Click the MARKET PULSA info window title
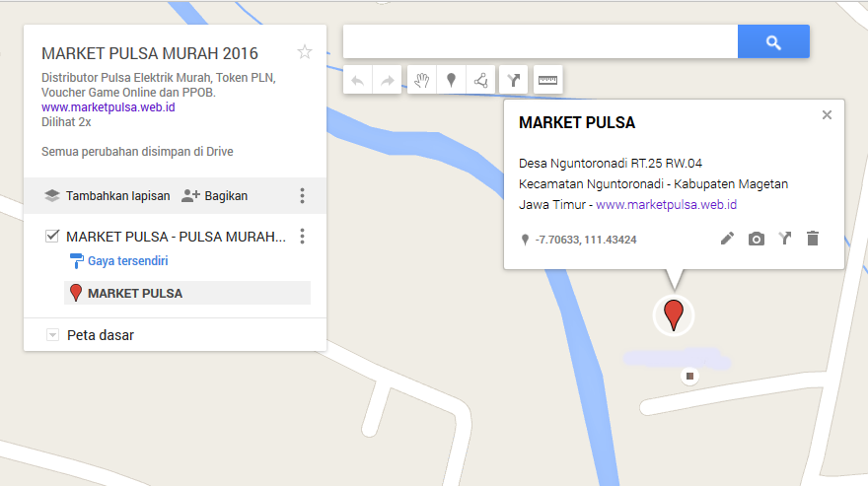The image size is (868, 486). (577, 123)
